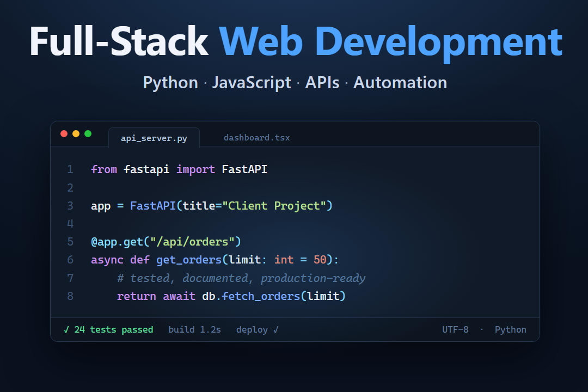Switch to the dashboard.tsx tab
This screenshot has width=588, height=392.
256,138
